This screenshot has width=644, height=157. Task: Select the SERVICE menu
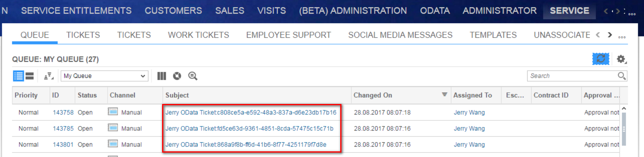coord(569,11)
